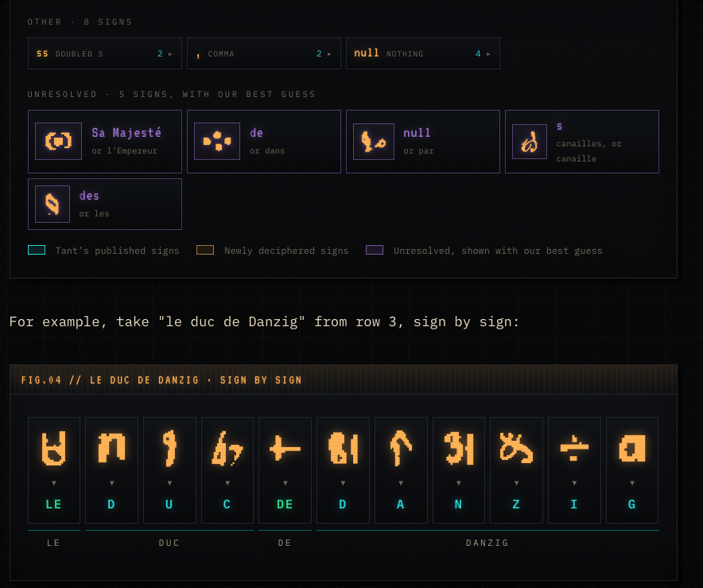The width and height of the screenshot is (703, 588).
Task: Click the DE sign cross glyph
Action: click(285, 448)
